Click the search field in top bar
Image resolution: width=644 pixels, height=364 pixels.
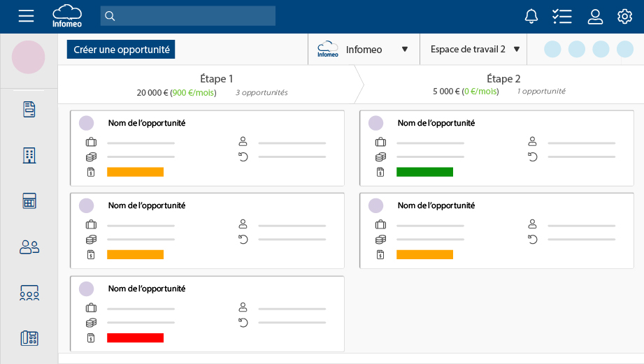[x=188, y=16]
